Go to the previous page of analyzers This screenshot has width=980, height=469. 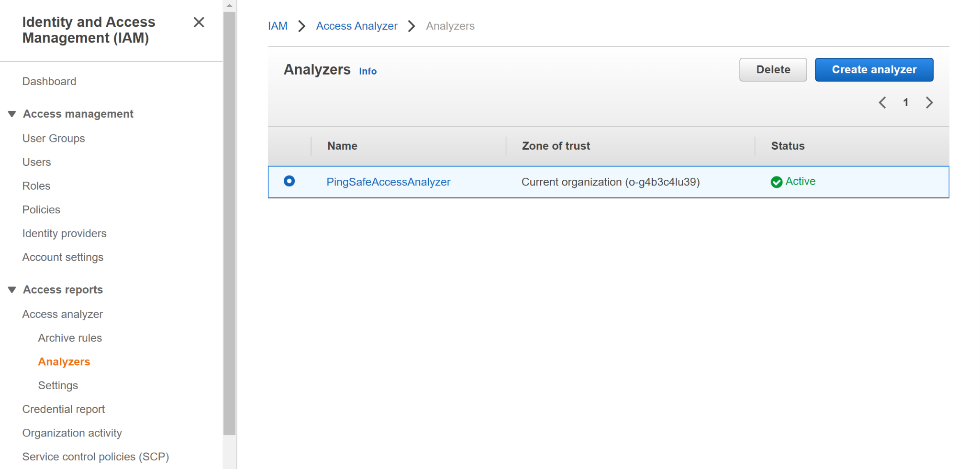click(x=882, y=103)
